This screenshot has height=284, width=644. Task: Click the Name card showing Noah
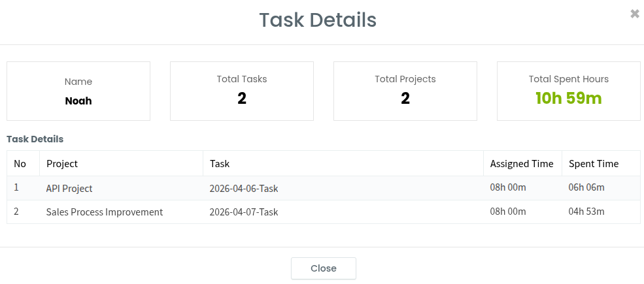(78, 91)
